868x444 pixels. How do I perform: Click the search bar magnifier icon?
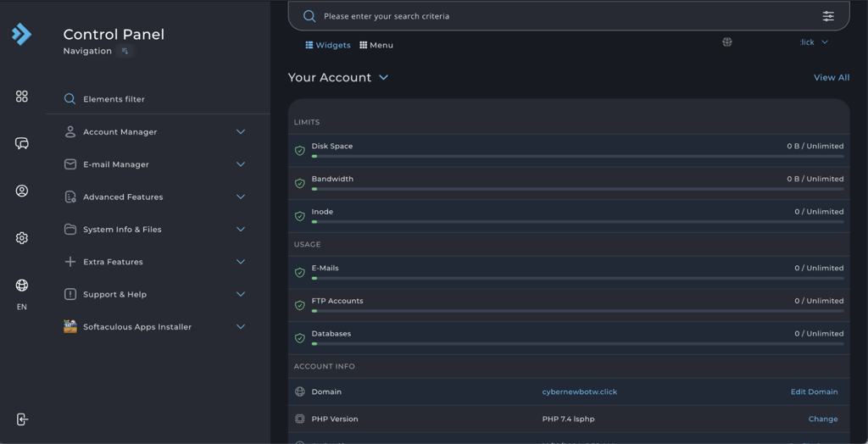309,16
